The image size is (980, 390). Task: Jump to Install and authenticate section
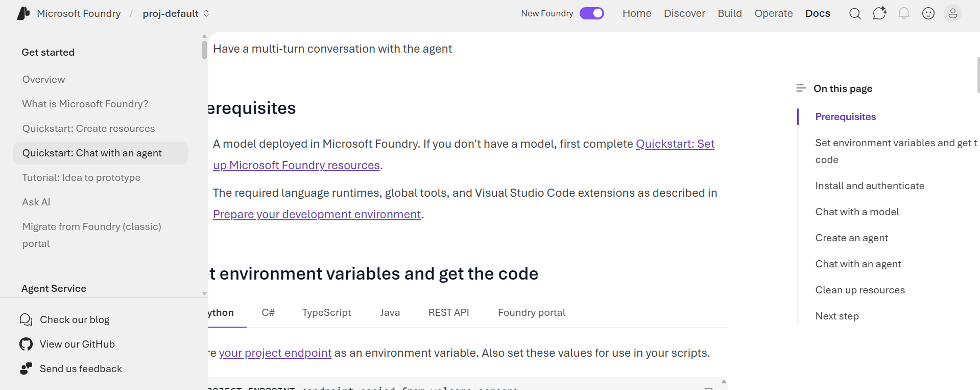pyautogui.click(x=870, y=186)
